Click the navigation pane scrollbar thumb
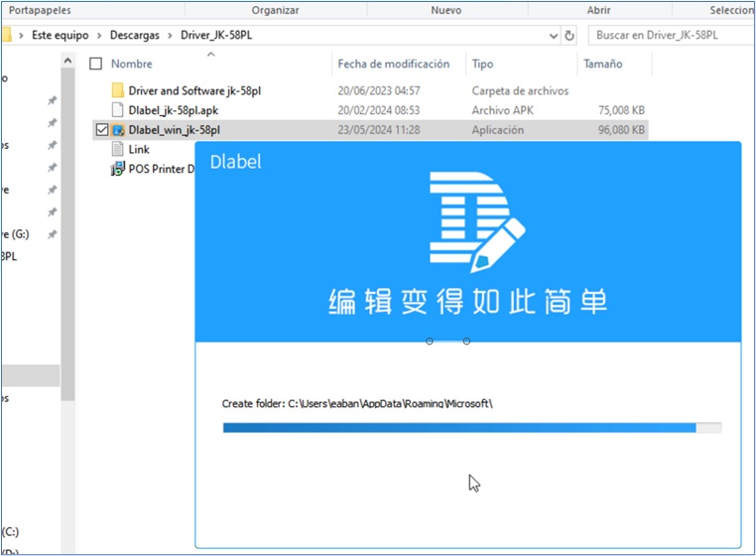The image size is (756, 556). coord(68,234)
